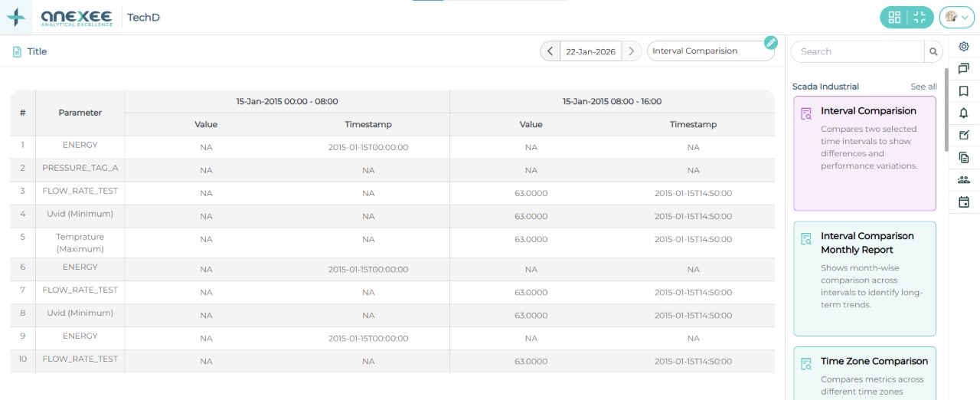The height and width of the screenshot is (400, 980).
Task: Open notifications bell icon
Action: coord(964,113)
